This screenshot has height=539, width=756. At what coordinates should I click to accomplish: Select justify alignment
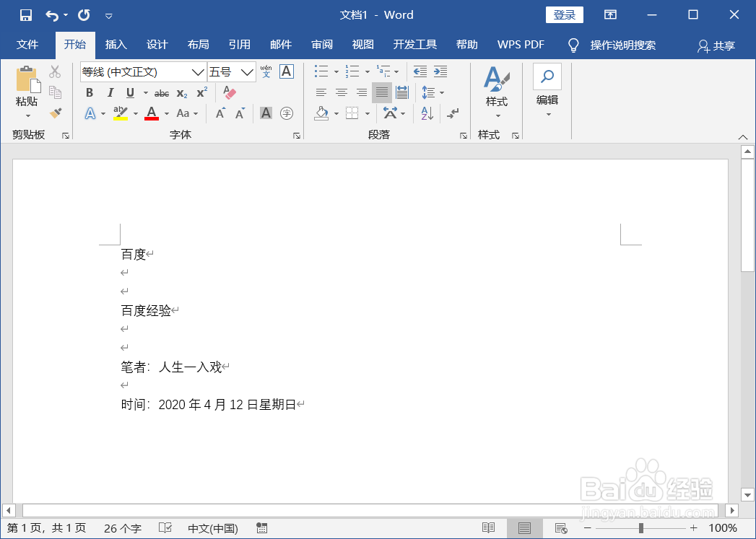tap(382, 92)
